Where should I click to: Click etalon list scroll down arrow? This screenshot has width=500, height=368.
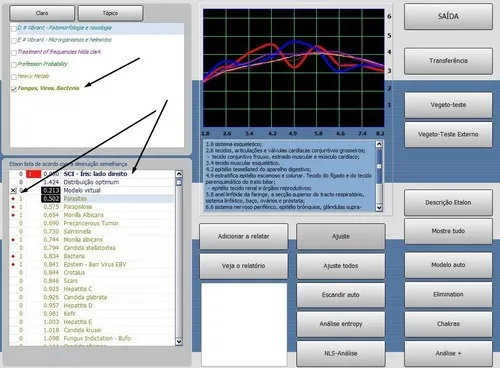[179, 342]
